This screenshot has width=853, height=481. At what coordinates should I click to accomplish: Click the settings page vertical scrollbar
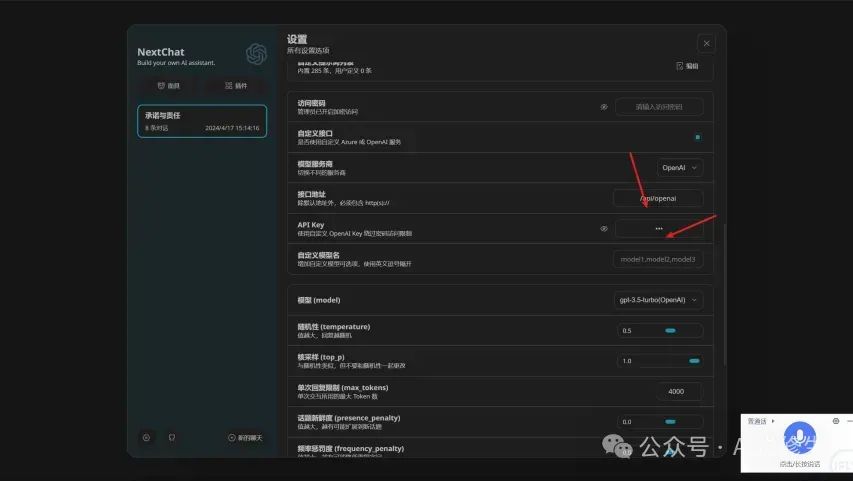point(724,294)
